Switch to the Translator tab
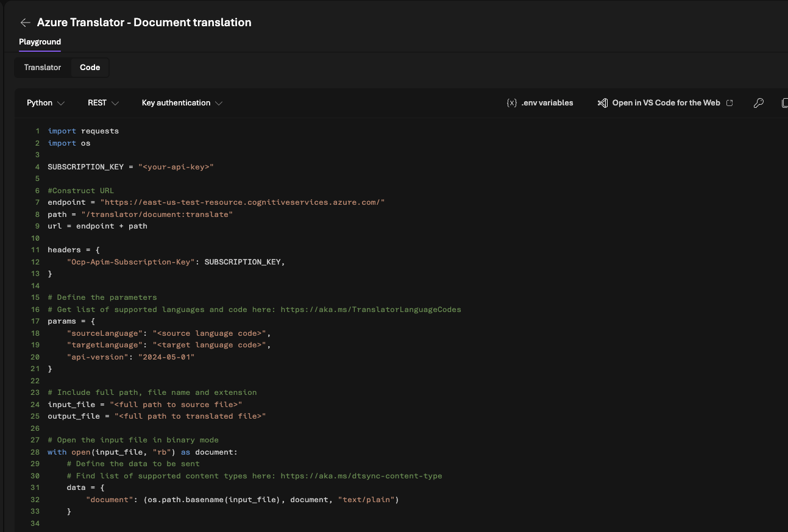788x532 pixels. (x=43, y=68)
